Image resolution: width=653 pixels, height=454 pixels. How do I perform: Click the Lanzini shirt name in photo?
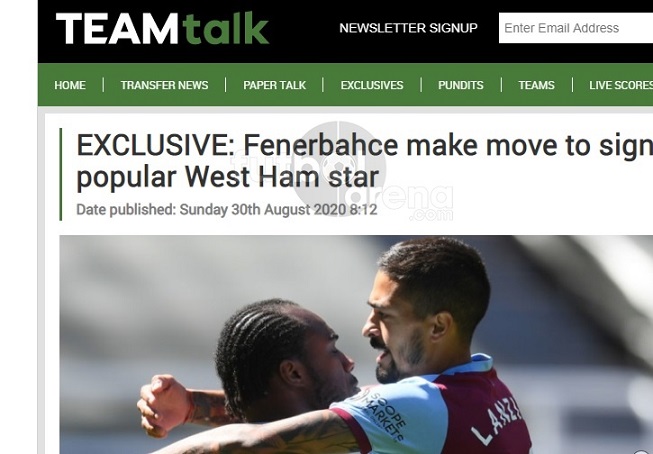pyautogui.click(x=497, y=420)
